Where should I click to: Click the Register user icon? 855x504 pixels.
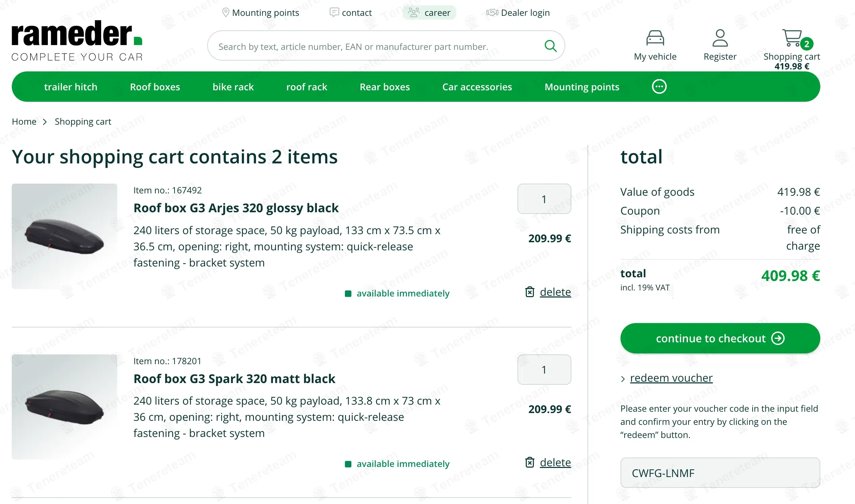(720, 38)
